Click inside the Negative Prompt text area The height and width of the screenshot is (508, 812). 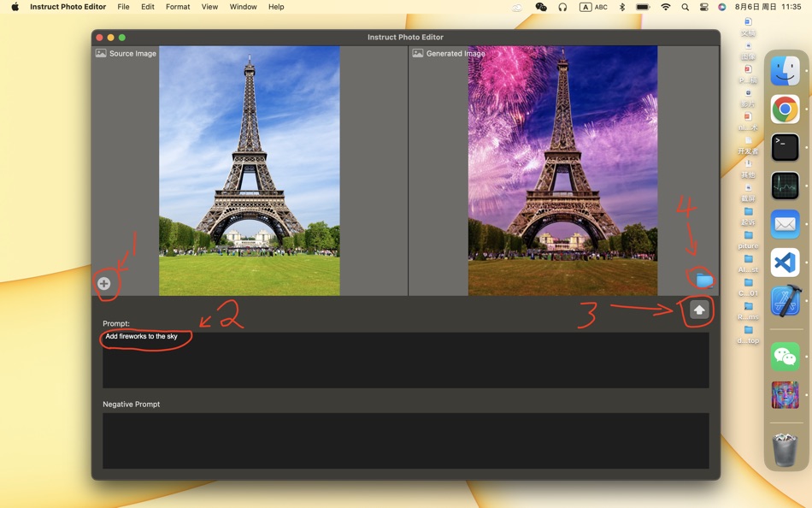click(405, 440)
